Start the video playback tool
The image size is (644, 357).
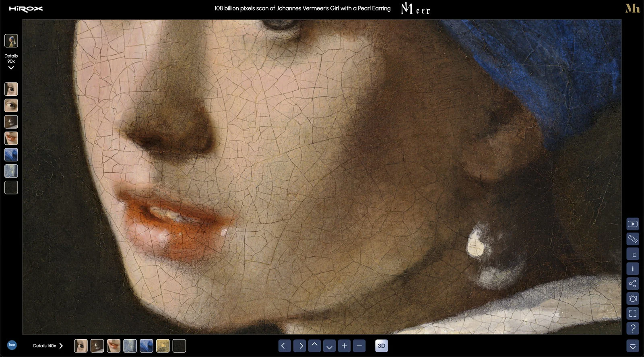[633, 224]
